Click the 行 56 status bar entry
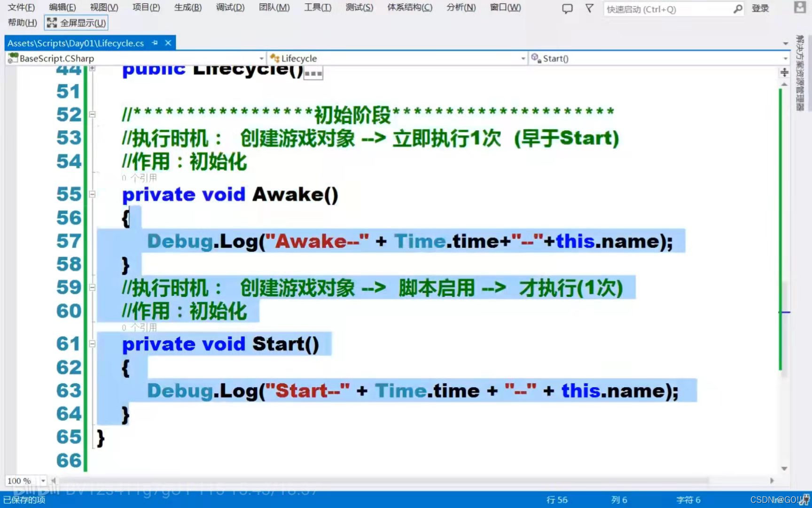Image resolution: width=812 pixels, height=508 pixels. coord(557,500)
